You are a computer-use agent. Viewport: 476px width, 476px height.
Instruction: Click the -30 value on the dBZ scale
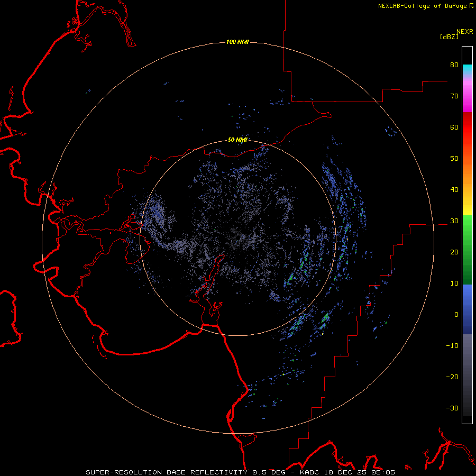tap(452, 408)
